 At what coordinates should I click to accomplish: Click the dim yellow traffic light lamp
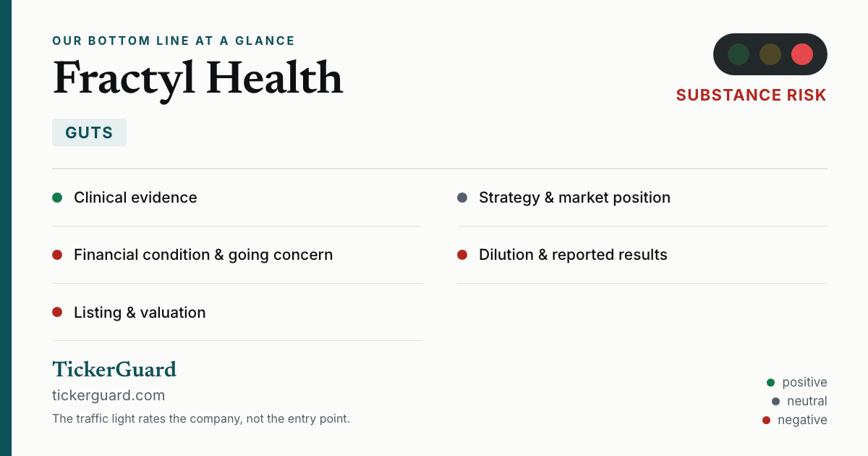(x=770, y=54)
